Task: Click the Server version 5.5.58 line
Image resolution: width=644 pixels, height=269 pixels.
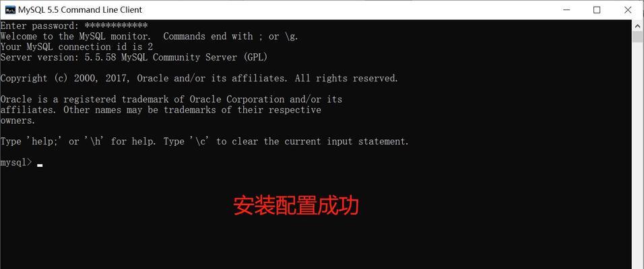Action: point(134,57)
